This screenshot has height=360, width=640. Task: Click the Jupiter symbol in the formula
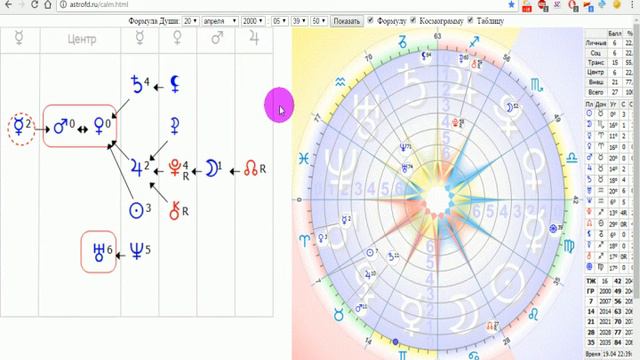[x=136, y=168]
